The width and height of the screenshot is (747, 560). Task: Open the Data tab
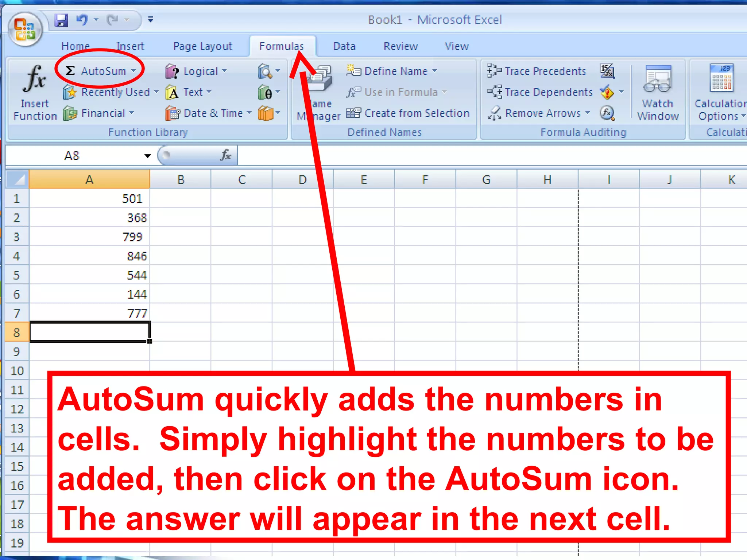tap(344, 46)
